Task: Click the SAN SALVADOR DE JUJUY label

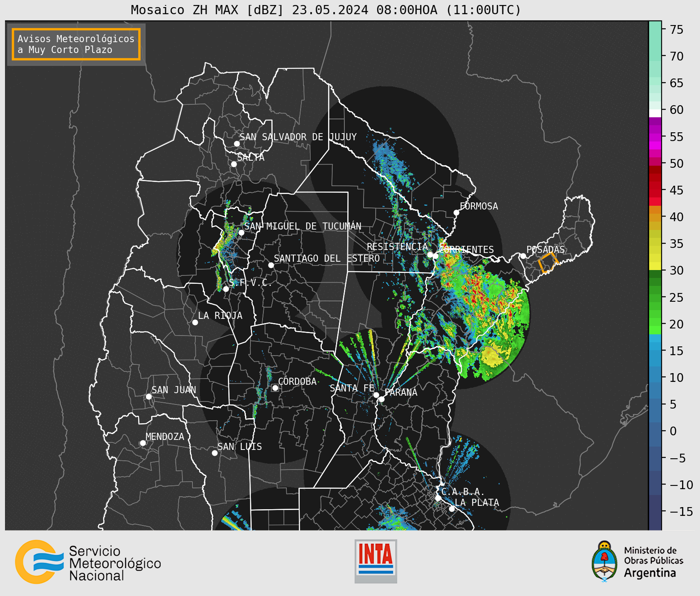Action: [298, 137]
